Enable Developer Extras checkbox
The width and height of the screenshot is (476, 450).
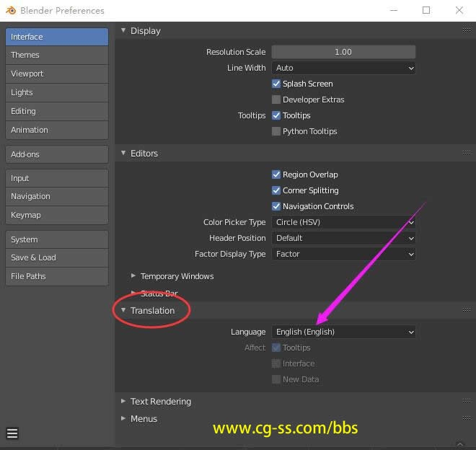coord(276,100)
